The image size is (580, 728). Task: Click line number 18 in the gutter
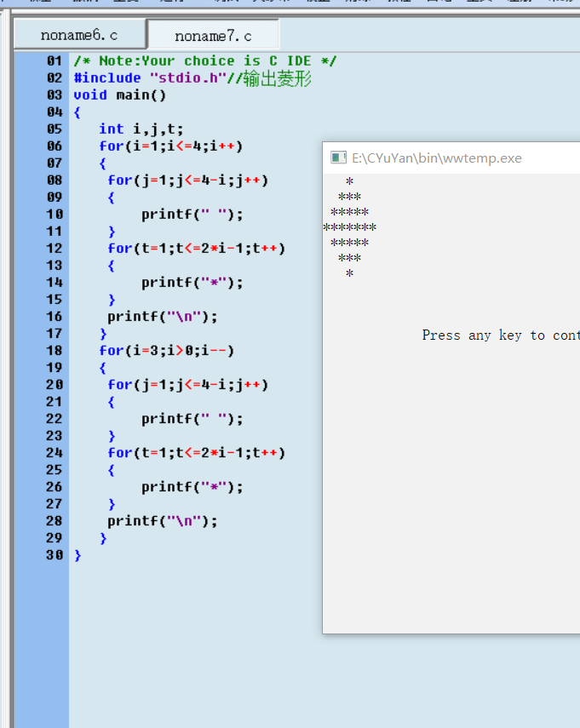55,351
